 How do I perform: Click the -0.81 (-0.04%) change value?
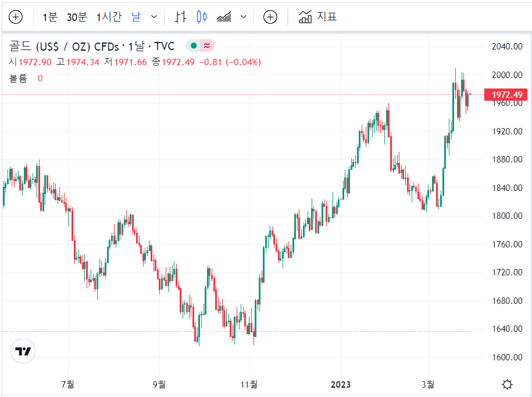tap(230, 62)
